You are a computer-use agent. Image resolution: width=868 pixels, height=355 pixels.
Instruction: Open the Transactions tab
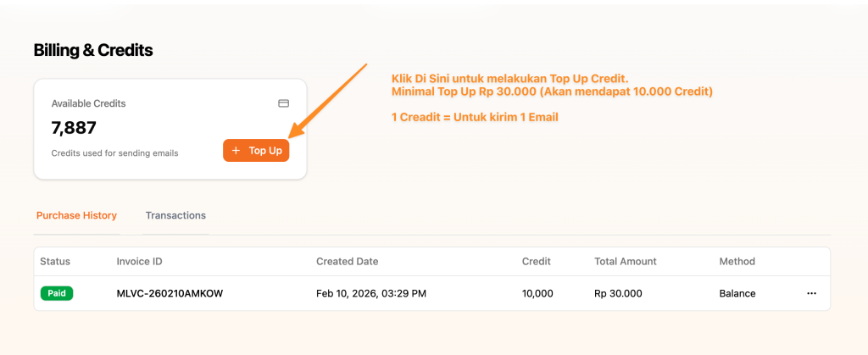[175, 215]
